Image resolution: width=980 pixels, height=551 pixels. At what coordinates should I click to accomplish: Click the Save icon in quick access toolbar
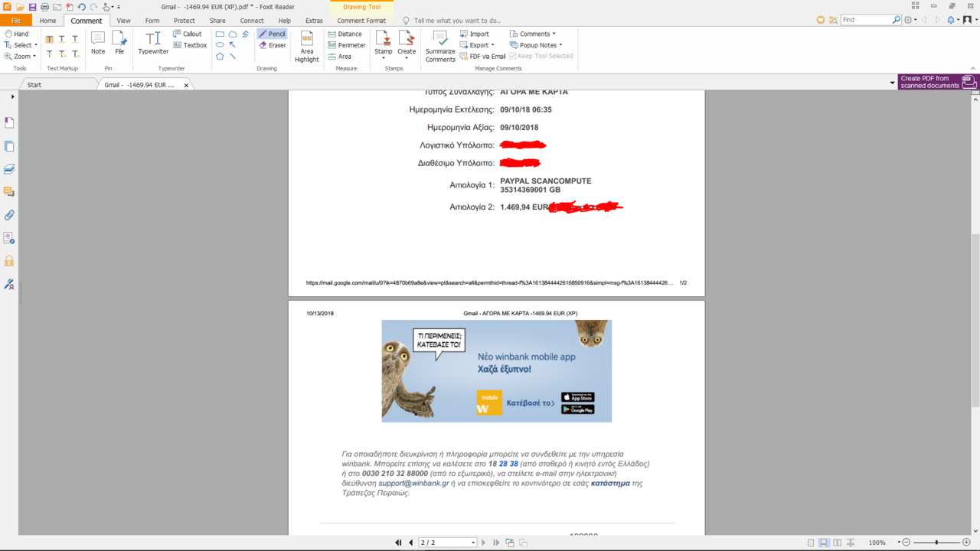tap(33, 7)
